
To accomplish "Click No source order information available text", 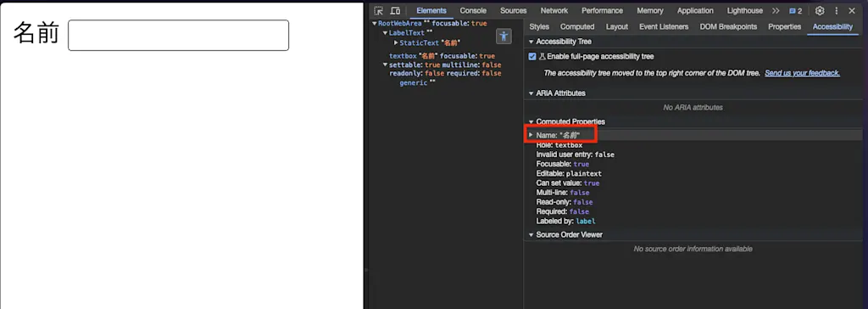I will click(x=693, y=249).
